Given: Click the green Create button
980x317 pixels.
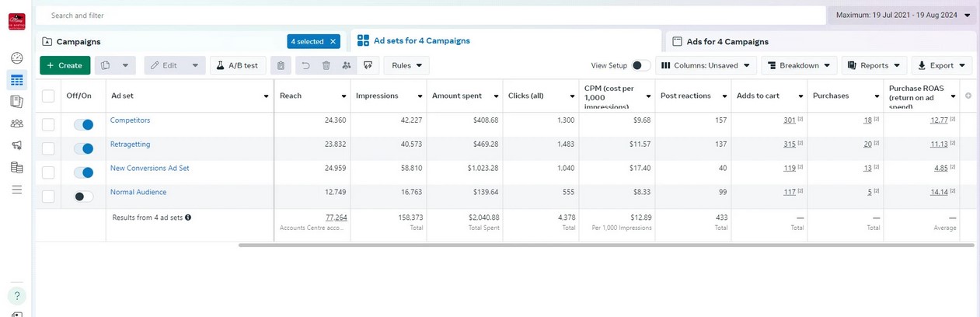Looking at the screenshot, I should coord(65,66).
